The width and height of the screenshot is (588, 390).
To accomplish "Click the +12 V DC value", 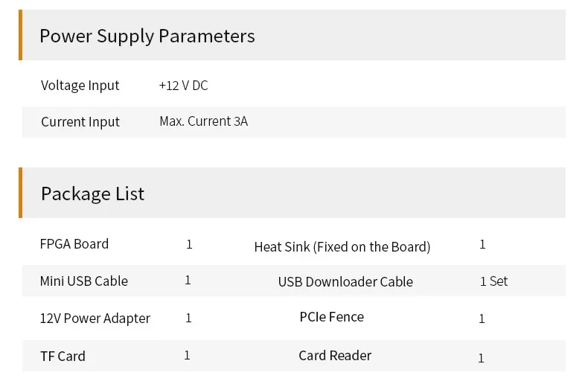I will (x=183, y=86).
